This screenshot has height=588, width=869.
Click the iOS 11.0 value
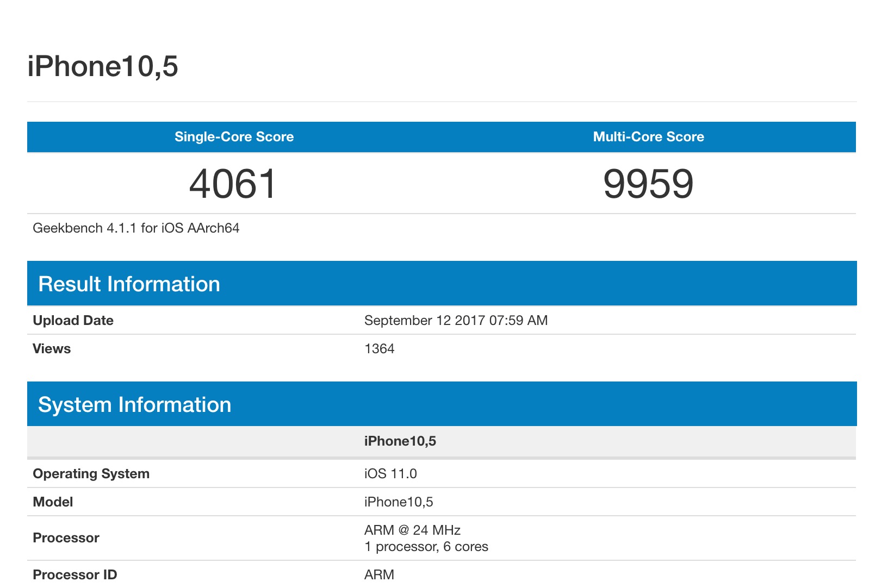[x=390, y=474]
